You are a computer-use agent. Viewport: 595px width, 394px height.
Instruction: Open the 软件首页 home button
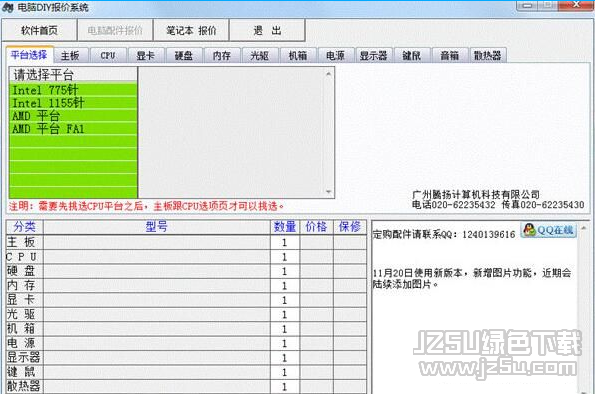pyautogui.click(x=39, y=30)
